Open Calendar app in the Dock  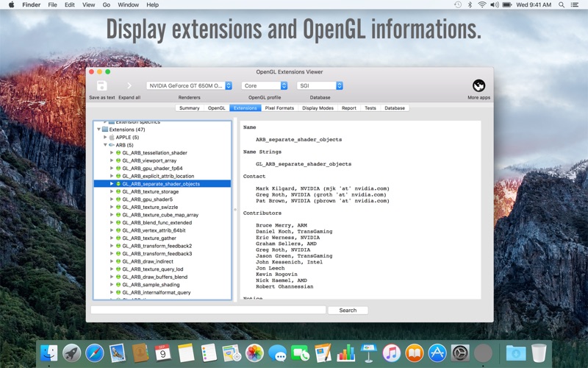(163, 353)
